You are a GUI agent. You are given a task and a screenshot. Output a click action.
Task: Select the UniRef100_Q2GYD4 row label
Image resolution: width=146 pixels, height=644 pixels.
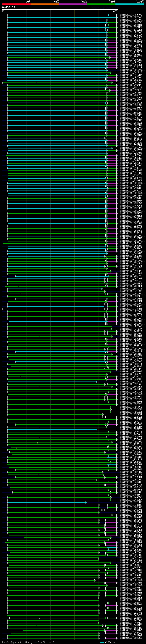click(131, 512)
